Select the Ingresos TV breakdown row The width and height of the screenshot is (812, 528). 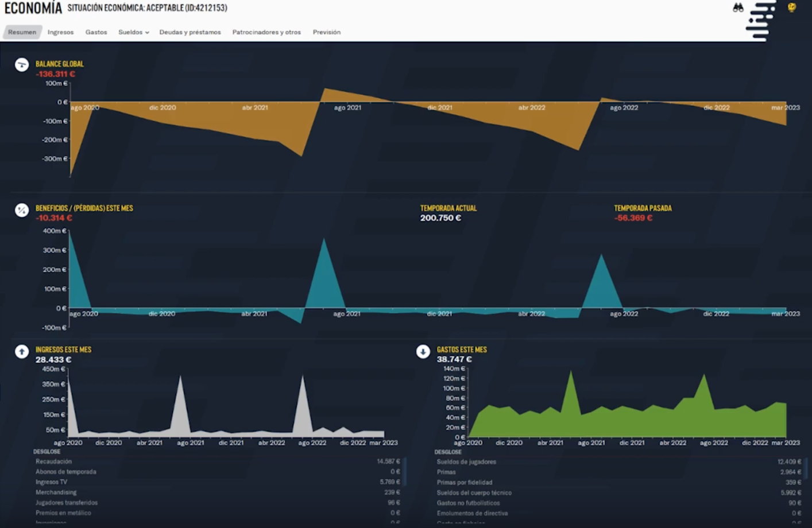[x=218, y=482]
